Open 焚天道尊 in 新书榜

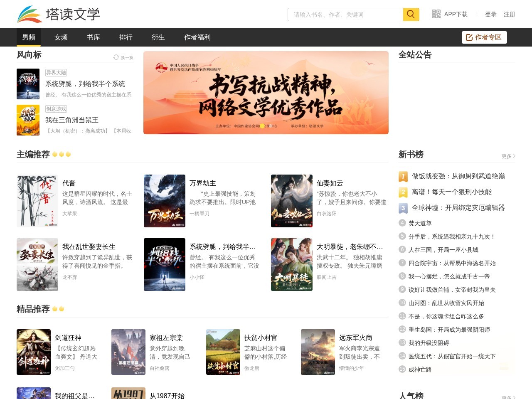420,224
